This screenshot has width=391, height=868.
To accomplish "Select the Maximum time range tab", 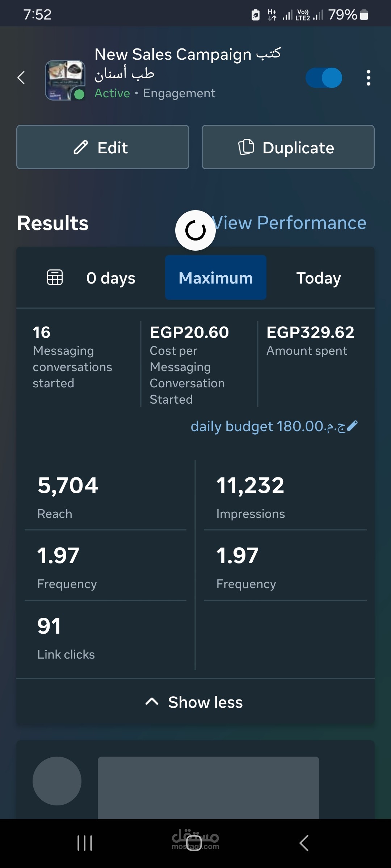I will tap(216, 278).
